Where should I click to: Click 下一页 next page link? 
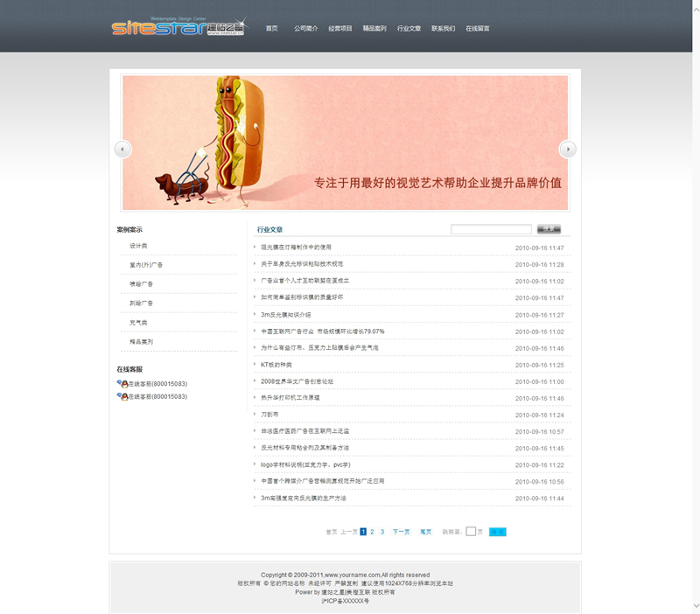(x=401, y=531)
